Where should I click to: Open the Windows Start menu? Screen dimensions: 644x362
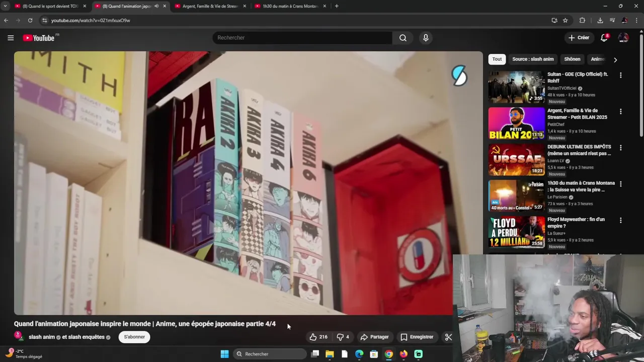[x=224, y=354]
